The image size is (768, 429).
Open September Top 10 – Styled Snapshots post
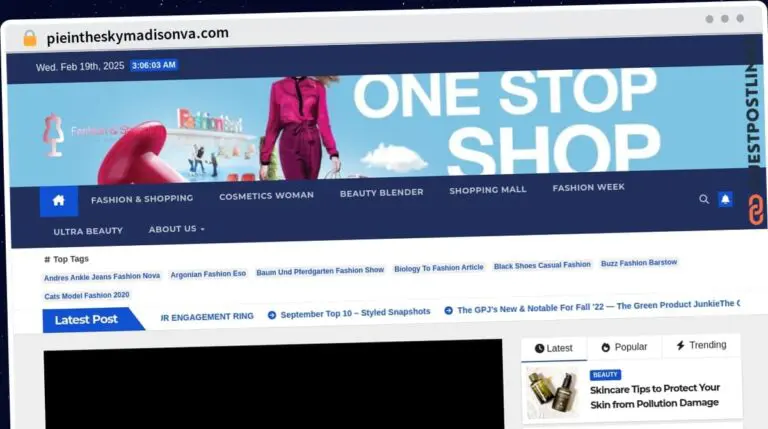point(355,313)
